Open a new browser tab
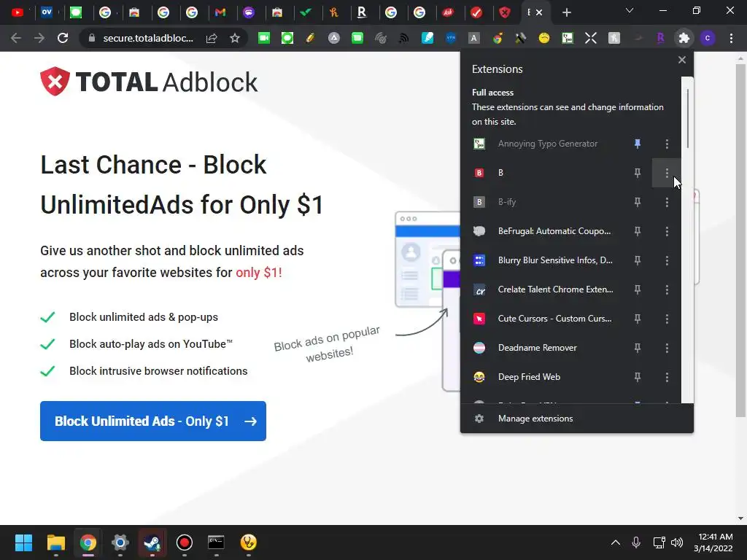 566,12
